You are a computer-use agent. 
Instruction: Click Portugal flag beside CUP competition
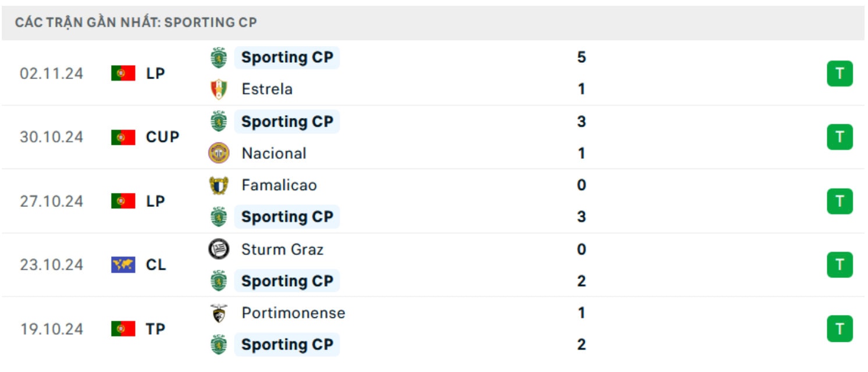pos(123,137)
